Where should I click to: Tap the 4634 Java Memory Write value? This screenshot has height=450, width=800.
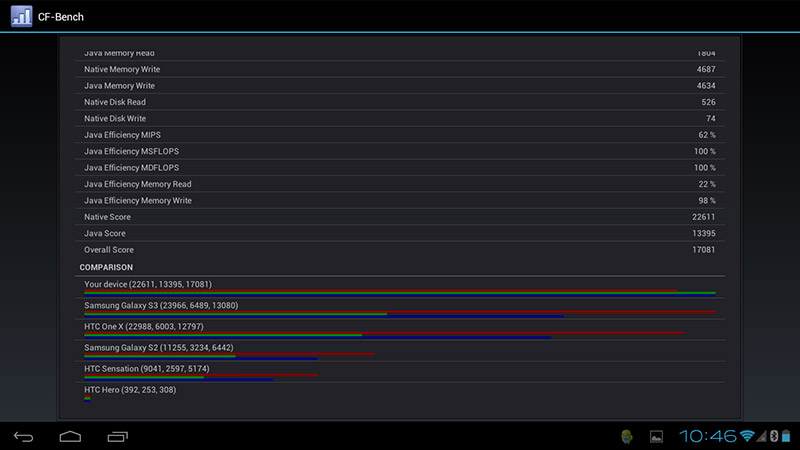coord(706,86)
